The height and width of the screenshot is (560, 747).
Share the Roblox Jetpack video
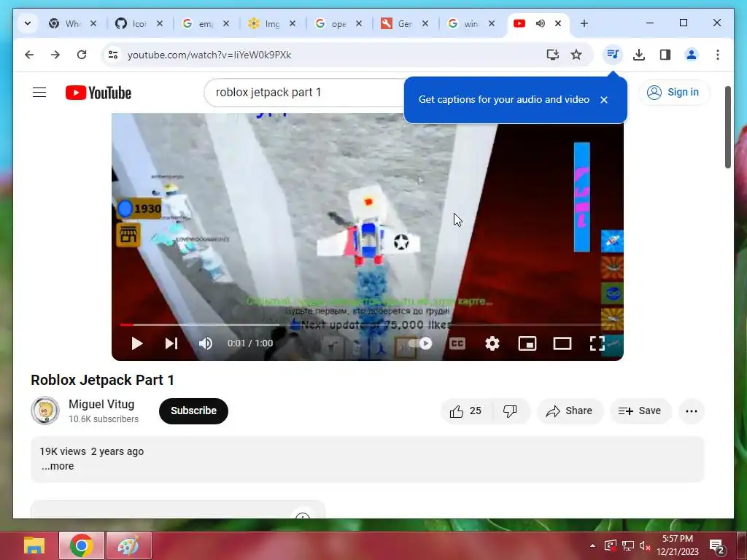click(570, 411)
